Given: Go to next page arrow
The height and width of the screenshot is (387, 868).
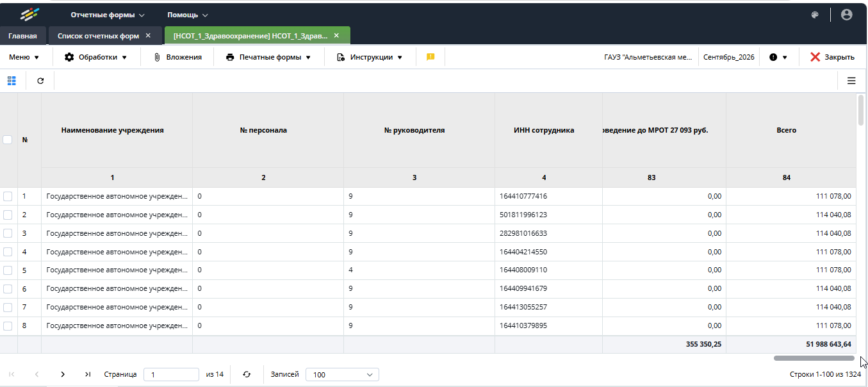Looking at the screenshot, I should point(62,374).
